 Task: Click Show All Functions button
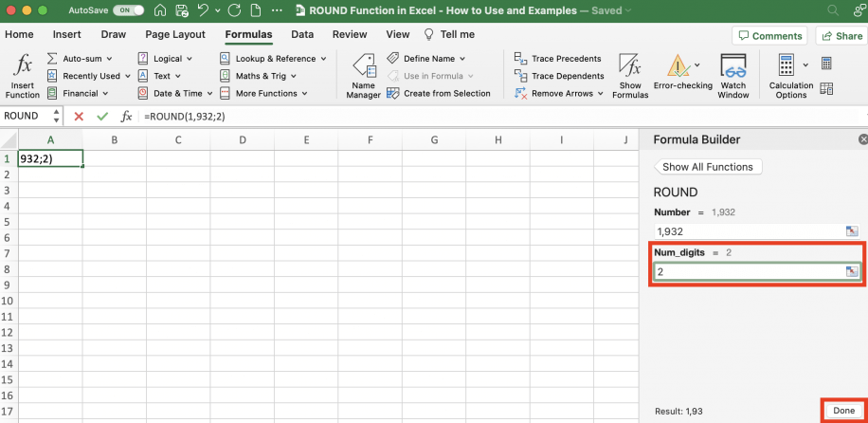708,167
